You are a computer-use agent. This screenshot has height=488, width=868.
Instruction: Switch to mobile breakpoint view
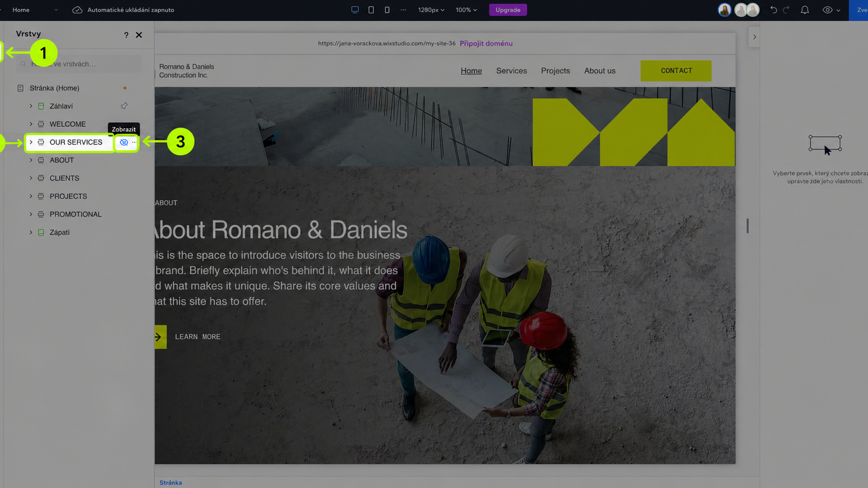(387, 10)
